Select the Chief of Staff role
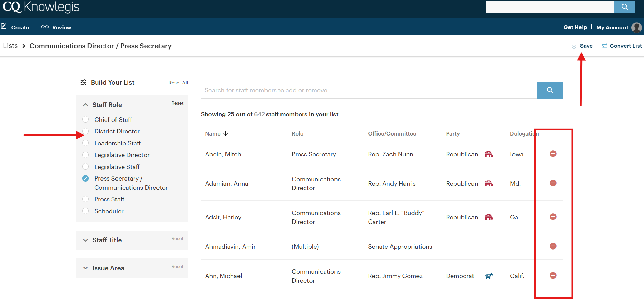The height and width of the screenshot is (299, 644). tap(86, 119)
